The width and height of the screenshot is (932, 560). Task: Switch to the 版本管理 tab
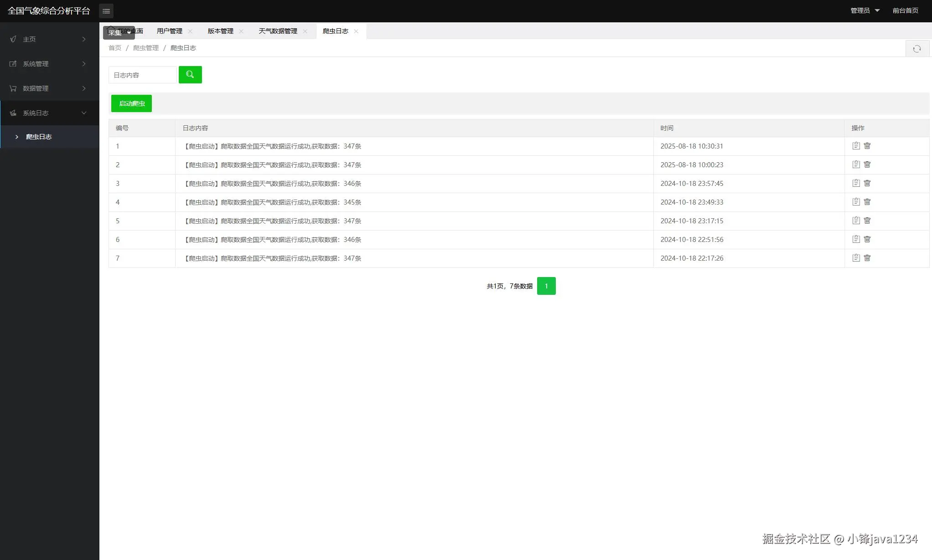tap(221, 31)
